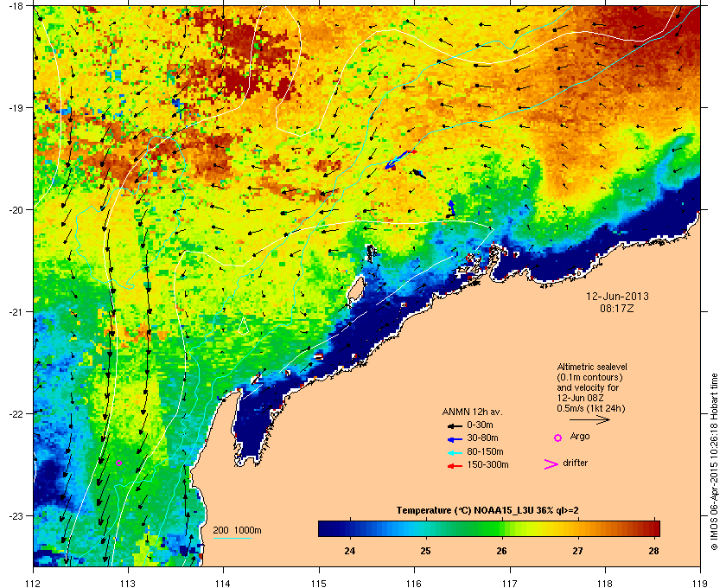
Task: Click the longitude axis label 116
Action: point(414,583)
